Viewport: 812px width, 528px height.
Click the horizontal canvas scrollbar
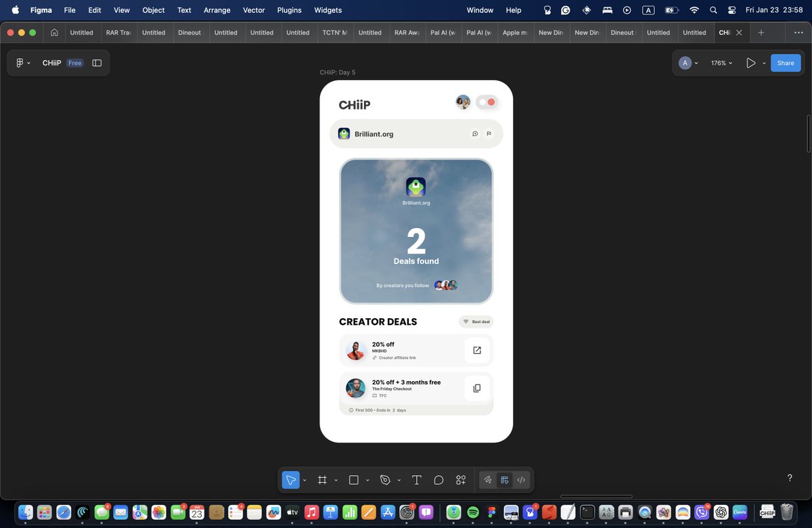point(596,496)
